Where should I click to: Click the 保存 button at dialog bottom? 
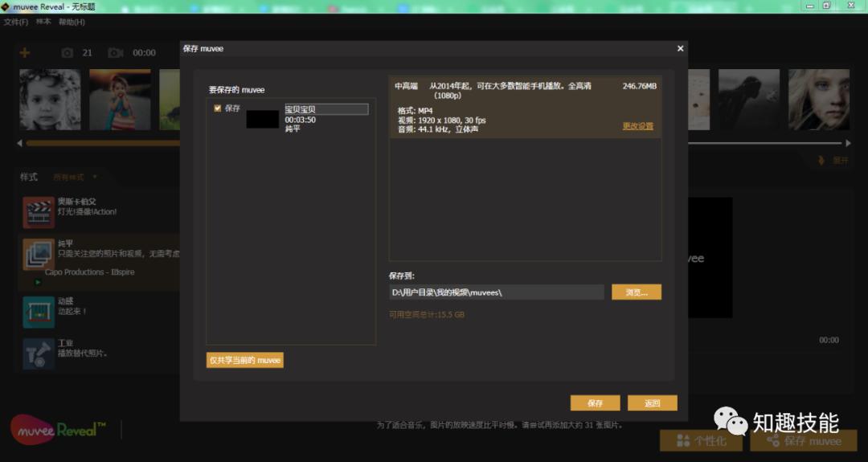pos(595,403)
